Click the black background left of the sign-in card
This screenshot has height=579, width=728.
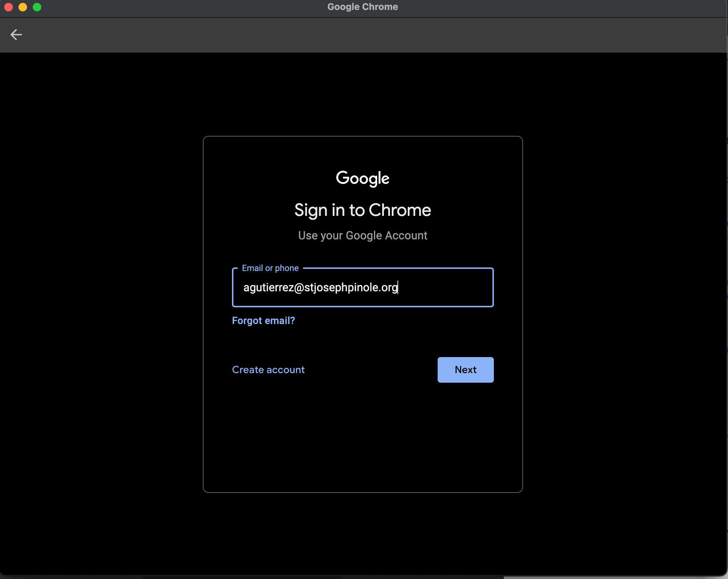coord(101,313)
